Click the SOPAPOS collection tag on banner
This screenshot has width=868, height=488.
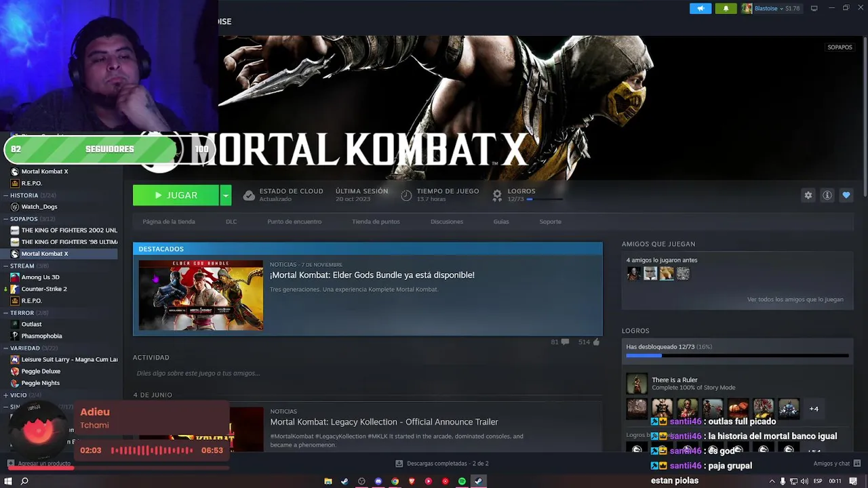(840, 47)
